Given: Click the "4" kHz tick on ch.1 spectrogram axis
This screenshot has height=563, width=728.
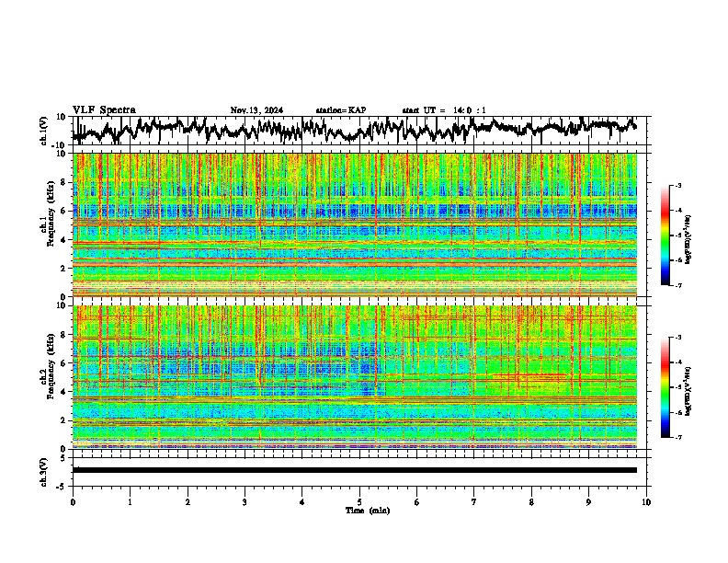Looking at the screenshot, I should pyautogui.click(x=64, y=240).
